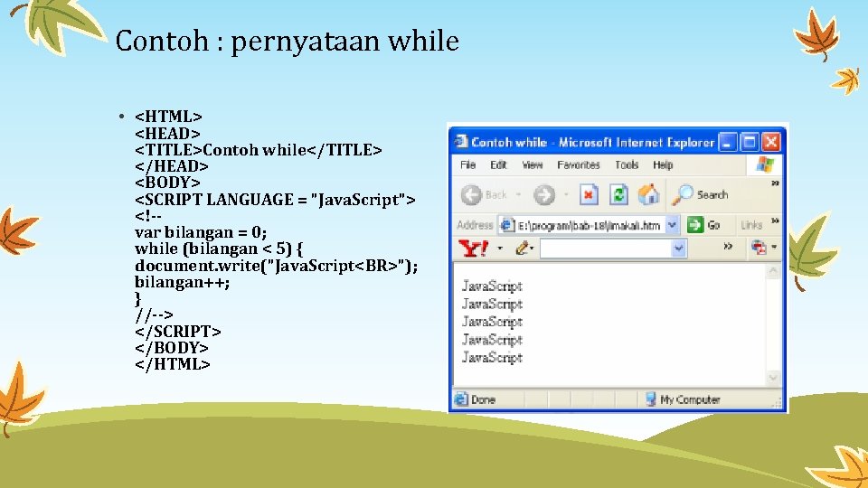Click the IE page icon in address bar

[507, 225]
